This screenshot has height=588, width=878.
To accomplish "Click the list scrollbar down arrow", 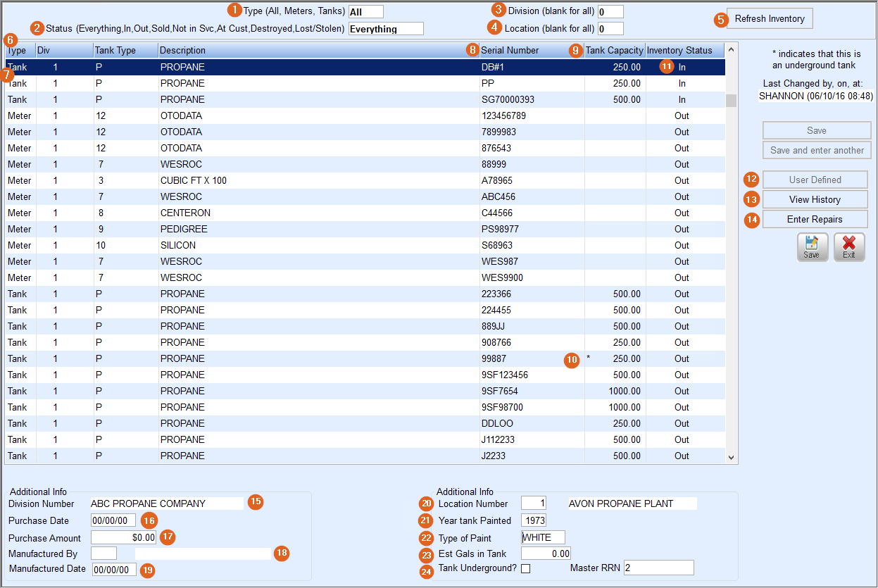I will pos(731,457).
